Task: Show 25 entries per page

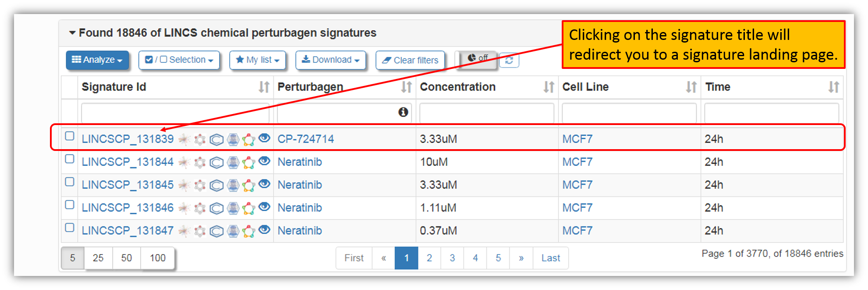Action: pyautogui.click(x=98, y=258)
